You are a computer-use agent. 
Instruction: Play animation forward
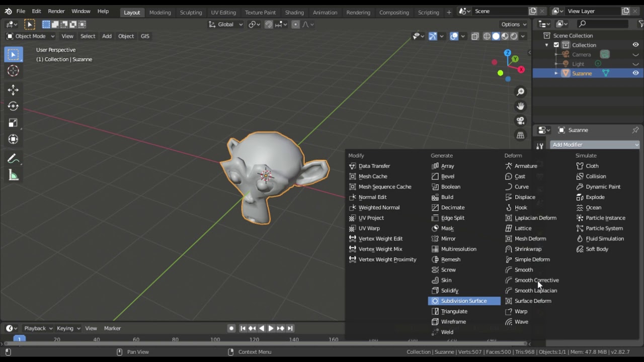pos(271,328)
